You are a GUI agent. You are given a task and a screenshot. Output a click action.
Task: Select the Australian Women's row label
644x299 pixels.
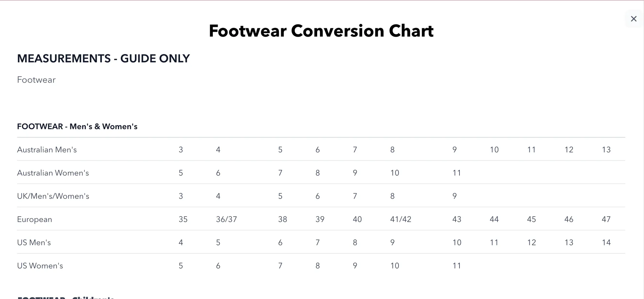[x=53, y=173]
